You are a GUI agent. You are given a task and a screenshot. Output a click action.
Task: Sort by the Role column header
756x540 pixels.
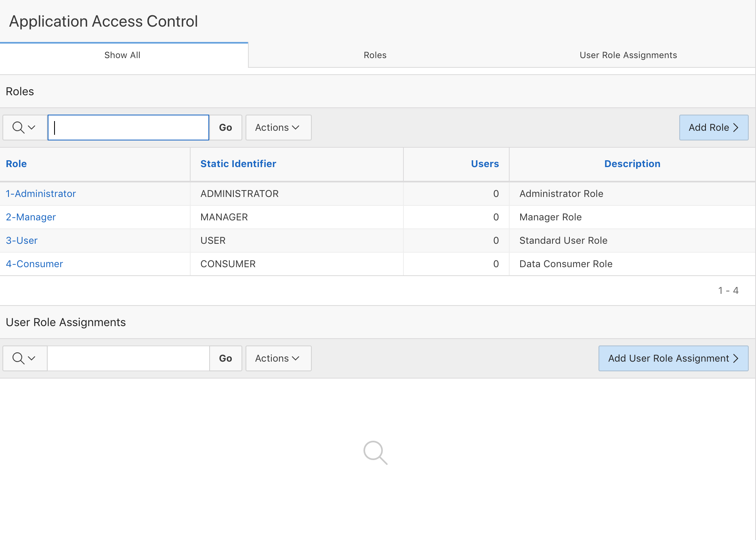point(16,164)
